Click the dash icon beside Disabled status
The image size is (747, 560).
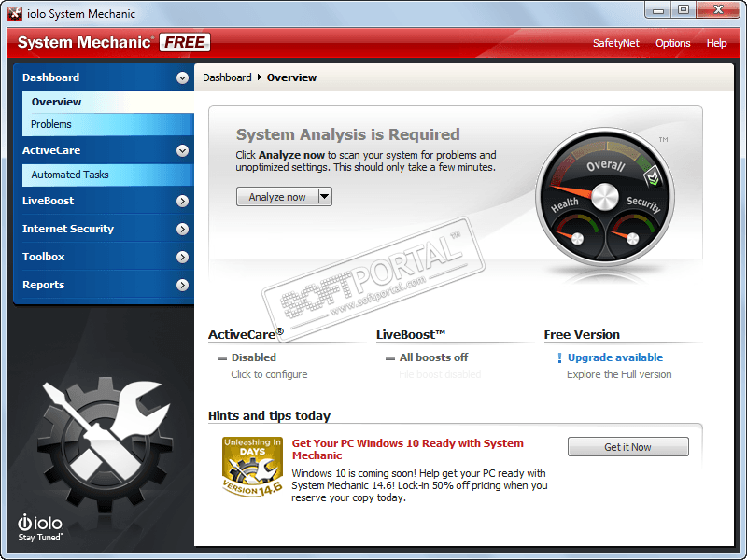point(222,358)
